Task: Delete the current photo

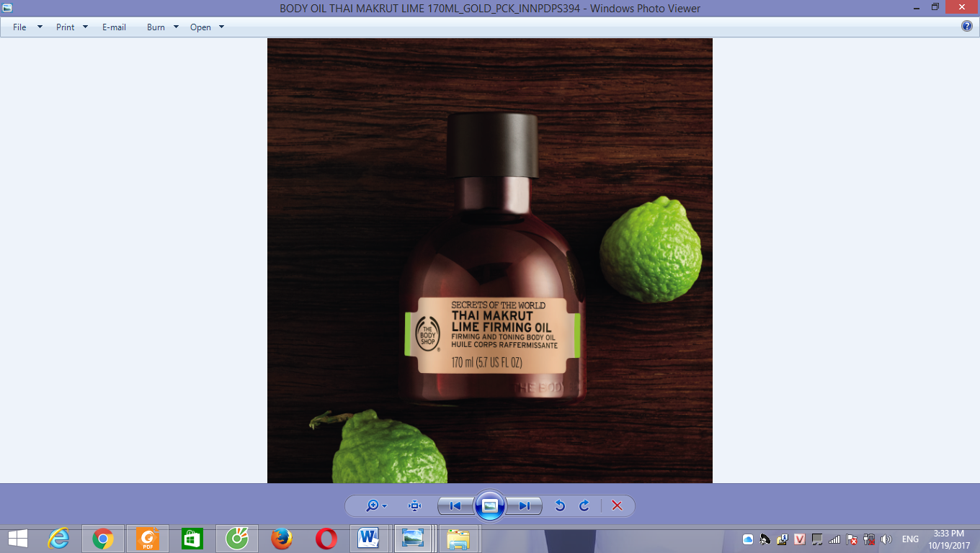Action: pos(617,506)
